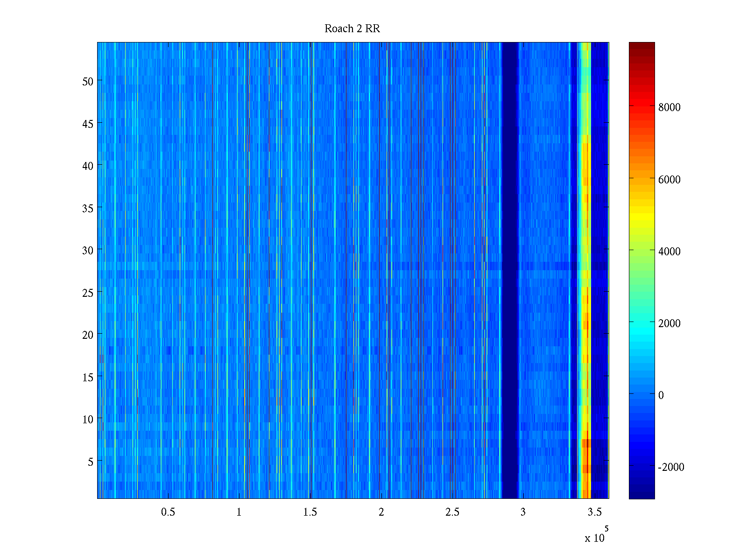Viewport: 747px width, 560px height.
Task: Select the y-axis tick label 5
Action: [90, 462]
